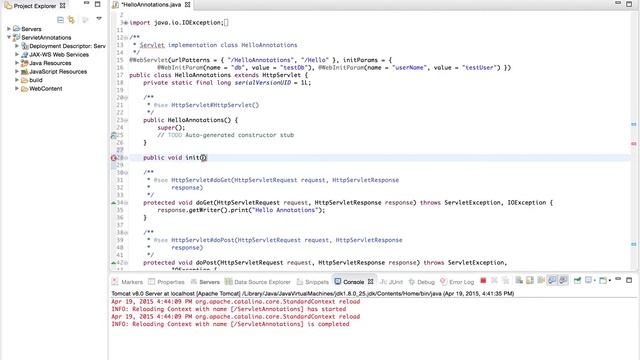Expand the WebContent folder
Screen dimensions: 640x360
click(17, 89)
